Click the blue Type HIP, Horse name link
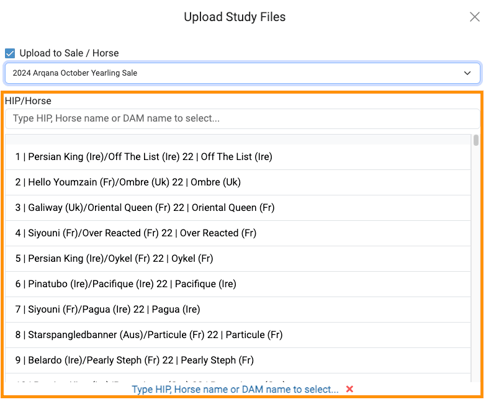 click(x=235, y=389)
